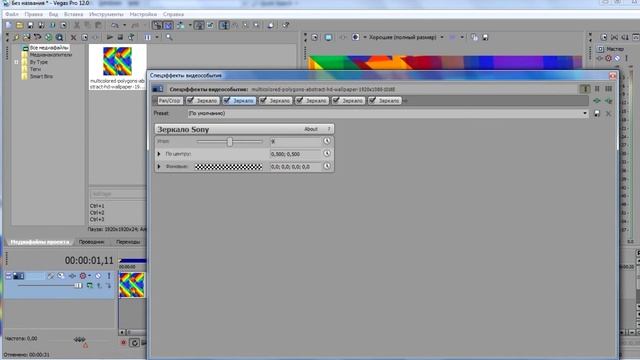Click the X remove-media icon in media toolbar
The height and width of the screenshot is (360, 640).
click(x=73, y=37)
